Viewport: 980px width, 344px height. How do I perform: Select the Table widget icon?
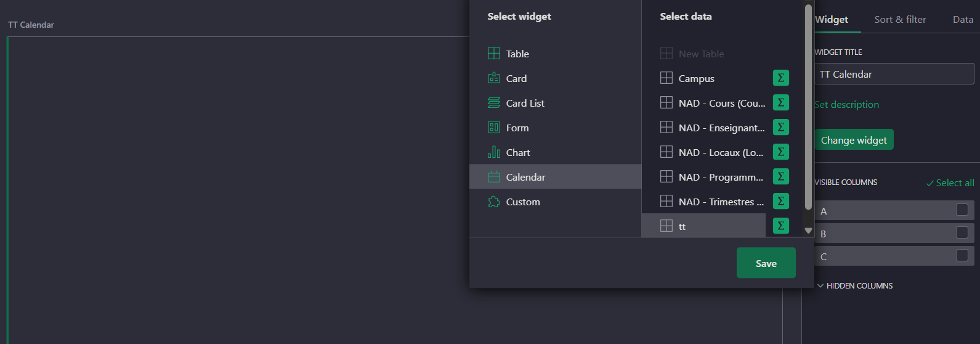pyautogui.click(x=493, y=54)
